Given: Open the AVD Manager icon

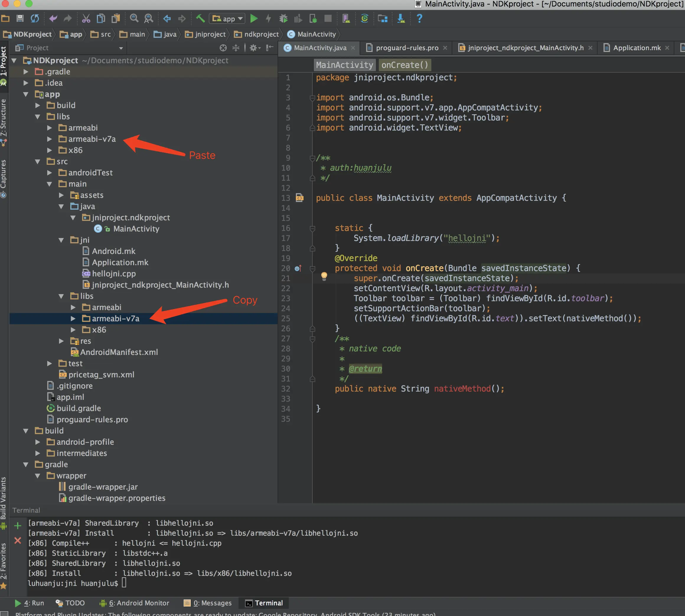Looking at the screenshot, I should (x=346, y=19).
